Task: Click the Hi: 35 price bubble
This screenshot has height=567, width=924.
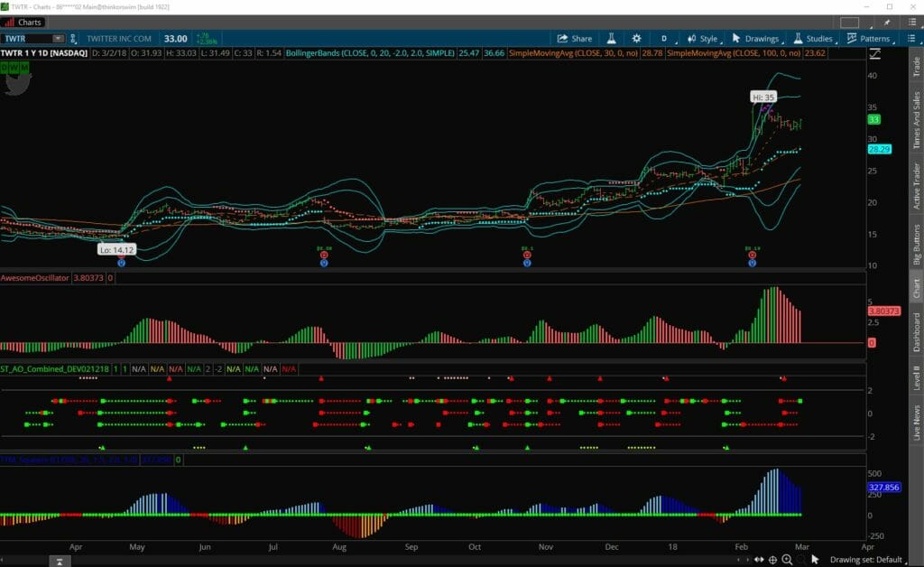Action: tap(763, 98)
